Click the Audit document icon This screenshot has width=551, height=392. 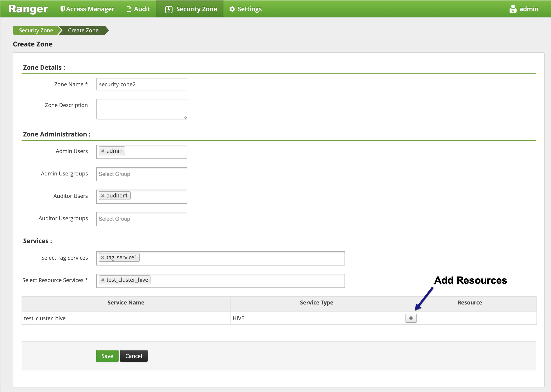pyautogui.click(x=129, y=9)
